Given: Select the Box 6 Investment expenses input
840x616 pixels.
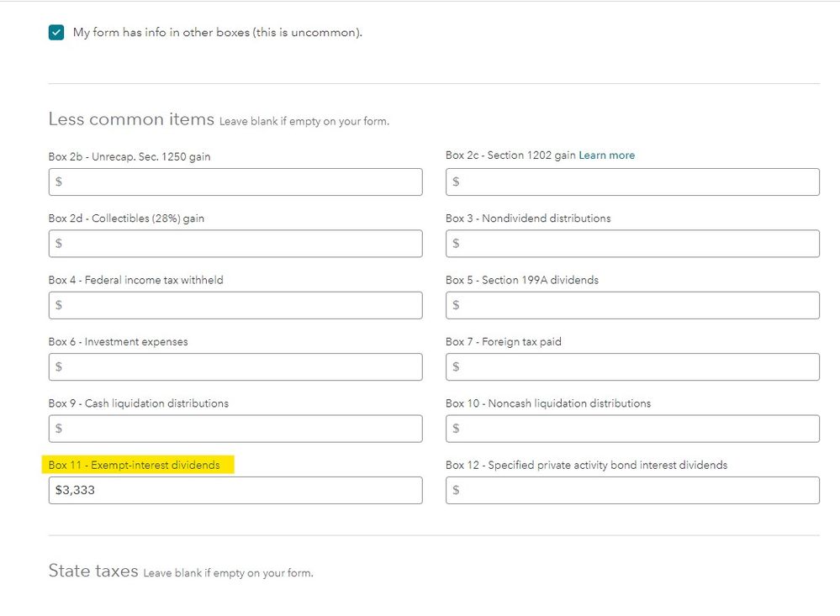Looking at the screenshot, I should (x=235, y=367).
